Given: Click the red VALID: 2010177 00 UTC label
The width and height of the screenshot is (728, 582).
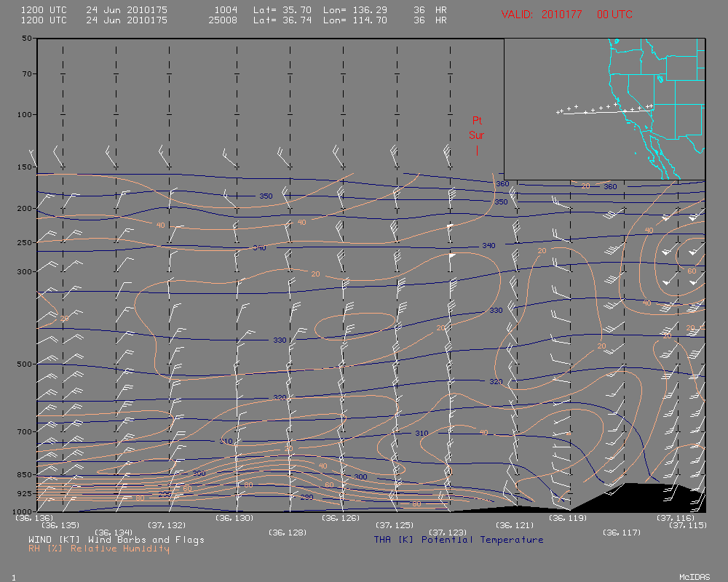Looking at the screenshot, I should (x=566, y=15).
